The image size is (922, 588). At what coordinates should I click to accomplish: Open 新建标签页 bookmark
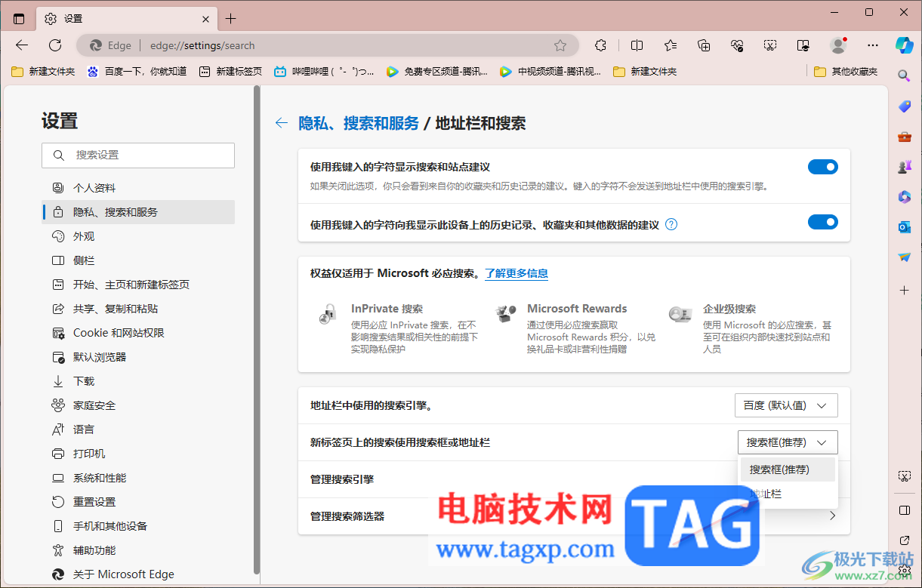230,72
